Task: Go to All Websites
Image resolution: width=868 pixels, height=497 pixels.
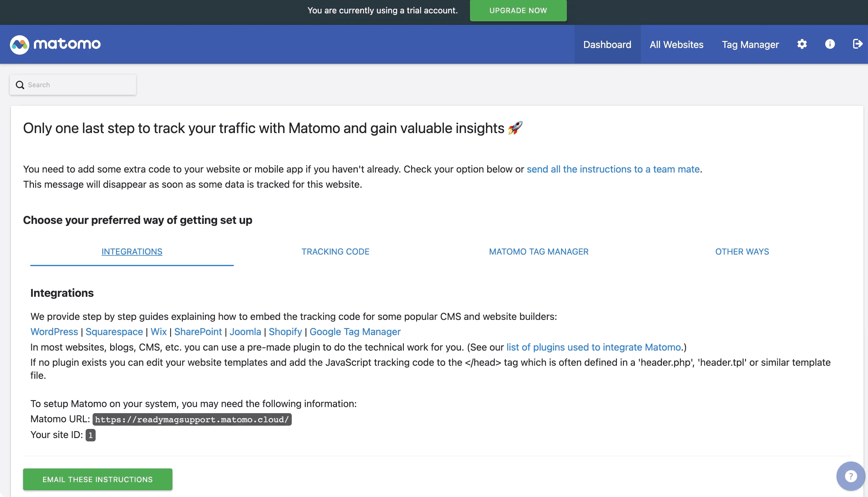Action: pyautogui.click(x=676, y=44)
